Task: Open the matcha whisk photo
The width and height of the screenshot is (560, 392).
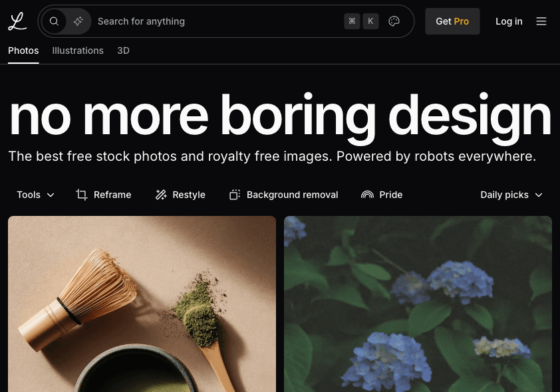Action: pos(142,304)
